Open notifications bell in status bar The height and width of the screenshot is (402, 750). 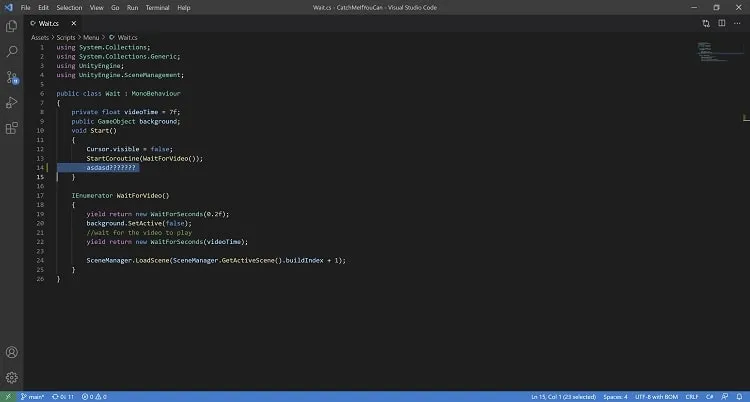[x=739, y=397]
